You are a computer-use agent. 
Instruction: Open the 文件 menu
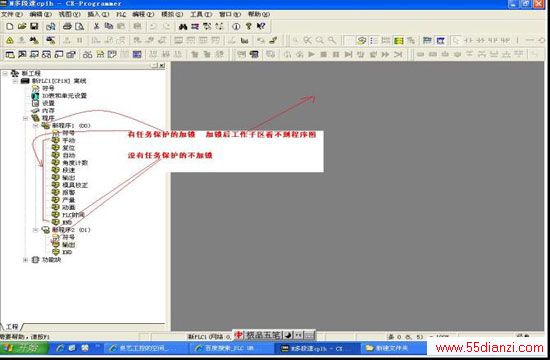[x=12, y=14]
